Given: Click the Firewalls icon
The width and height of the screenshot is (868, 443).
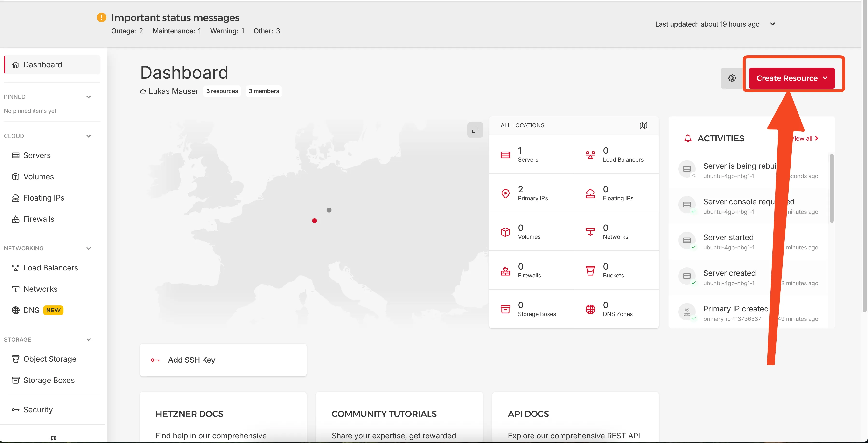Looking at the screenshot, I should click(x=15, y=219).
